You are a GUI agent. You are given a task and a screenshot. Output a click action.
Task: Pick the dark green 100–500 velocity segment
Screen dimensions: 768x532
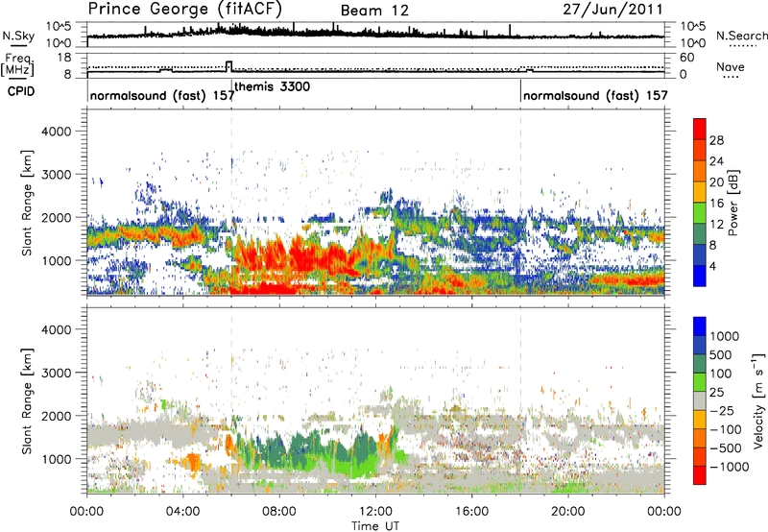(x=700, y=364)
